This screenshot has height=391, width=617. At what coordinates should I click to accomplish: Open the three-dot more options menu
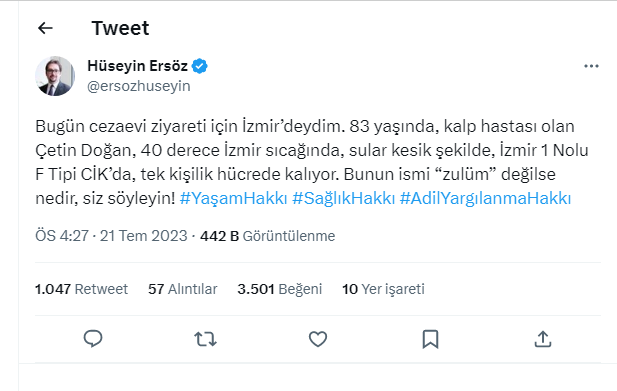click(x=591, y=66)
